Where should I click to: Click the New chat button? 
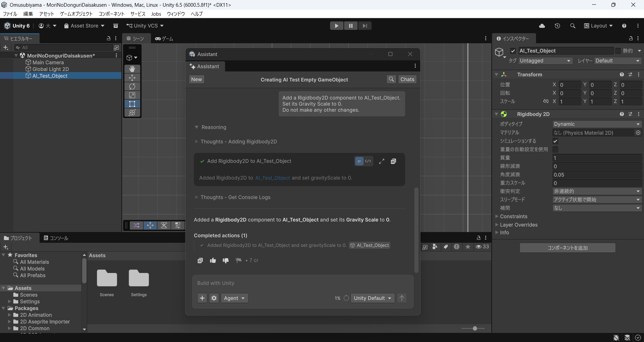coord(197,79)
